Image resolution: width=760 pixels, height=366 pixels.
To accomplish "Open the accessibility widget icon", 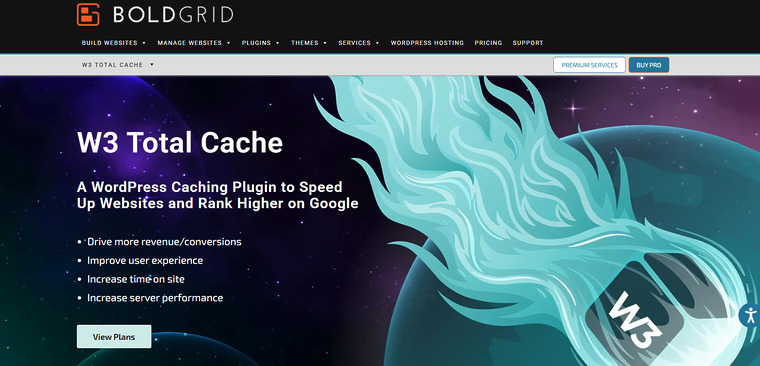I will click(750, 316).
